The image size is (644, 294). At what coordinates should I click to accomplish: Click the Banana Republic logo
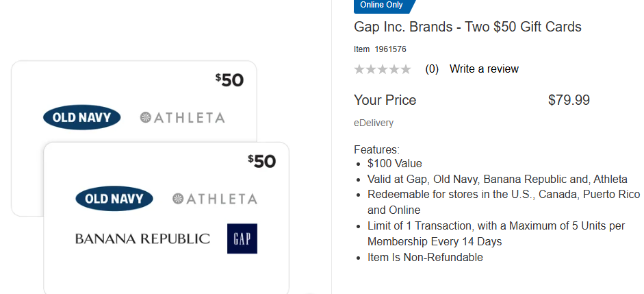point(142,238)
